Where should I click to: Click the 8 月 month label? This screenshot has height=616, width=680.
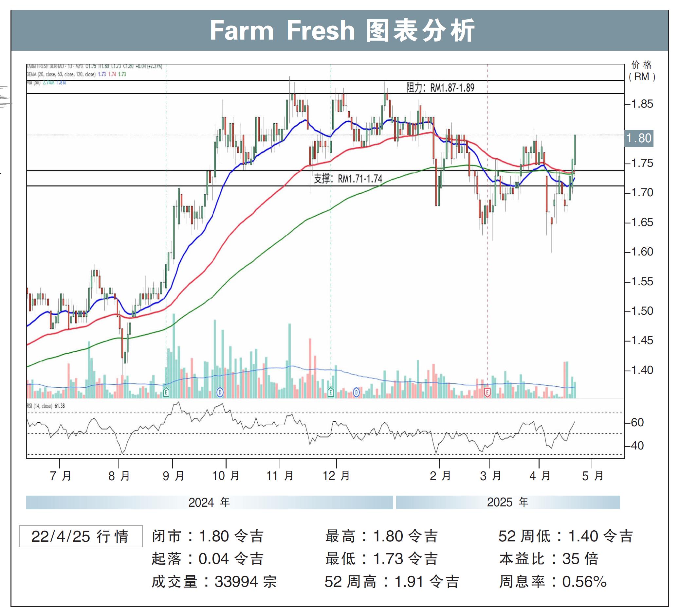tap(119, 476)
